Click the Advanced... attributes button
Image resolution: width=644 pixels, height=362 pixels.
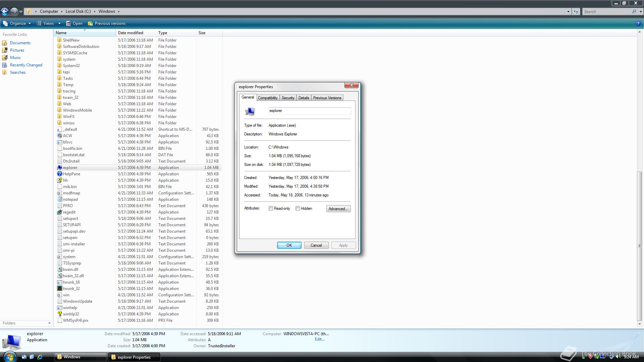338,209
